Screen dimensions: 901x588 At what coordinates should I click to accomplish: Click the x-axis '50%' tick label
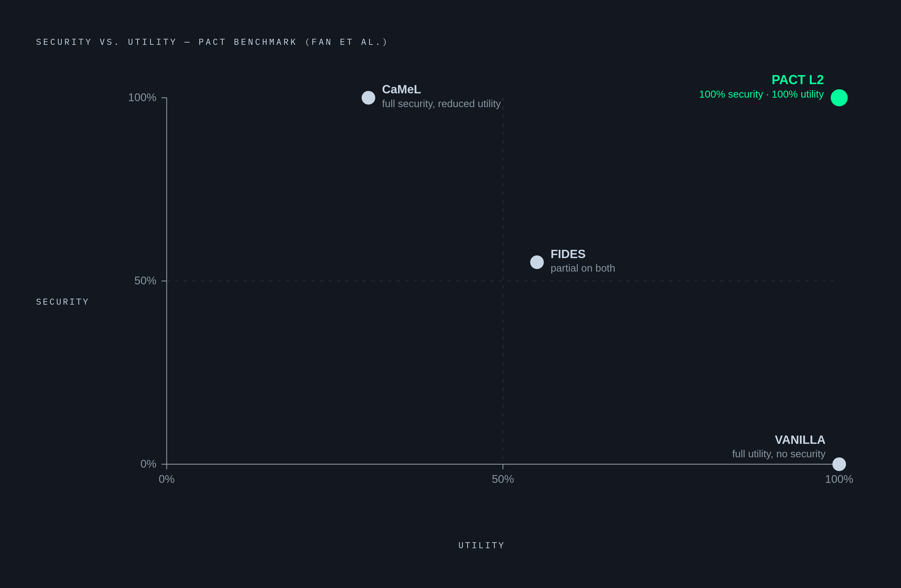(503, 479)
